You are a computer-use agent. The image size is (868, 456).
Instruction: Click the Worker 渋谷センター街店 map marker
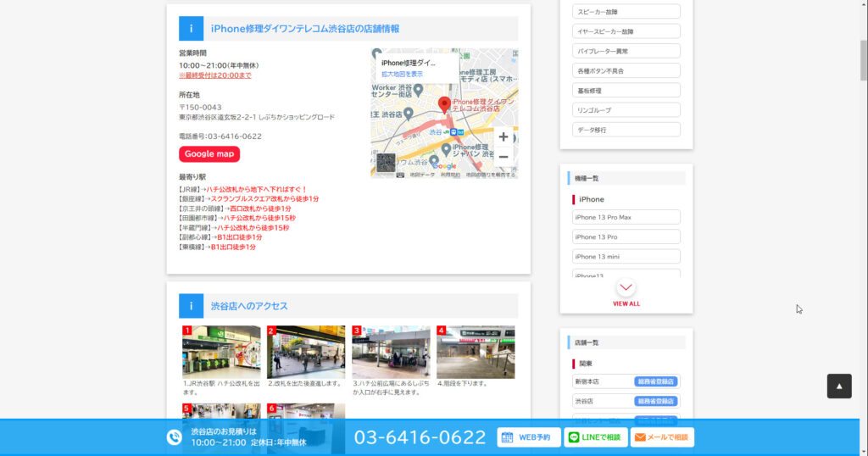[419, 90]
